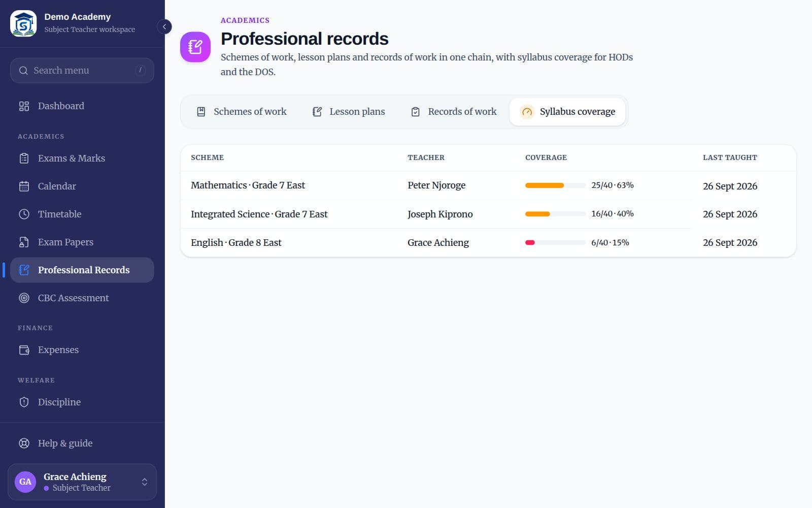
Task: Click the Exam Papers document icon
Action: pos(24,242)
